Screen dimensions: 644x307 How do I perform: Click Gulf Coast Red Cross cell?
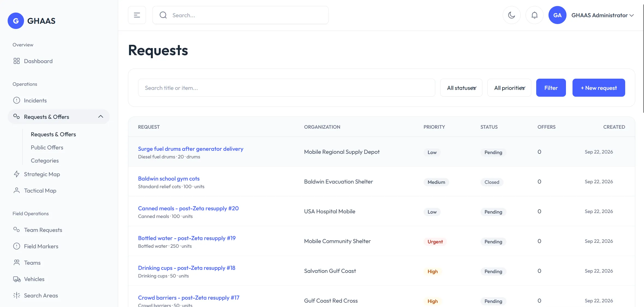pyautogui.click(x=331, y=301)
